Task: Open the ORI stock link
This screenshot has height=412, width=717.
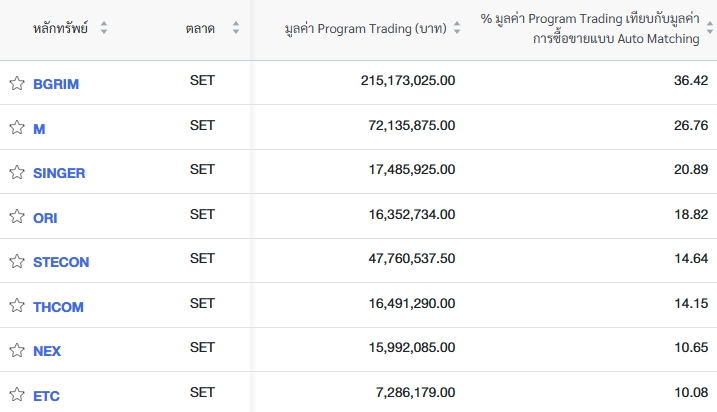Action: click(45, 218)
